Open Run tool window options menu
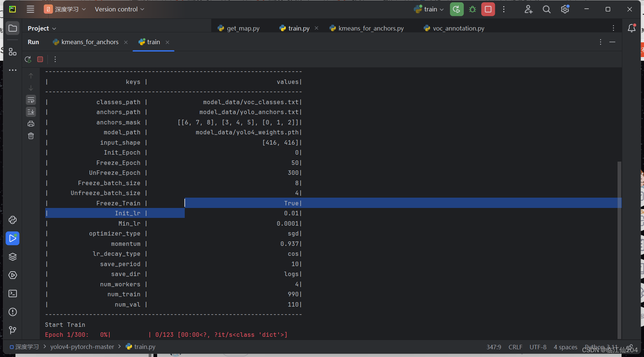This screenshot has height=357, width=644. tap(601, 42)
